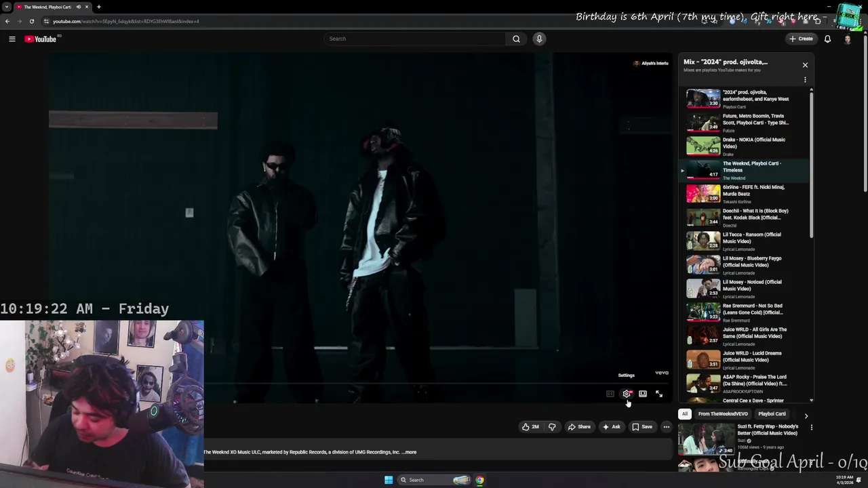
Task: Open the YouTube guide hamburger menu
Action: [12, 39]
